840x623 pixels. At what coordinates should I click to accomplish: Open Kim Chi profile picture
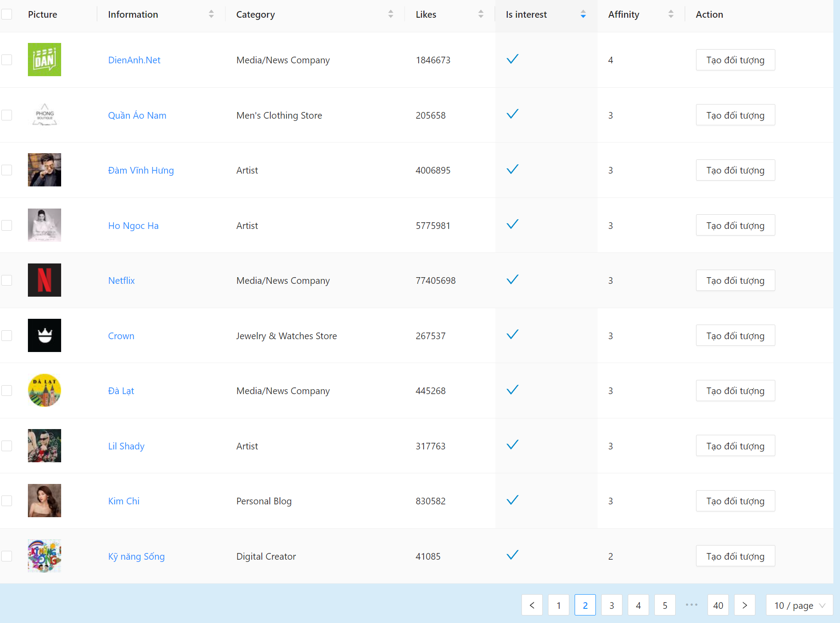[44, 501]
